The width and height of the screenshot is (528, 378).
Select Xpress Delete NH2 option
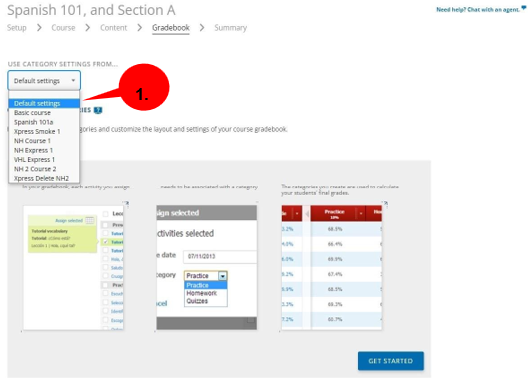pyautogui.click(x=44, y=178)
